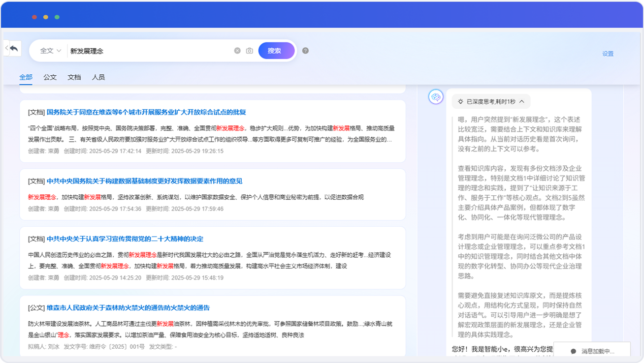Image resolution: width=644 pixels, height=363 pixels.
Task: Open the 设置 settings link
Action: pyautogui.click(x=608, y=54)
